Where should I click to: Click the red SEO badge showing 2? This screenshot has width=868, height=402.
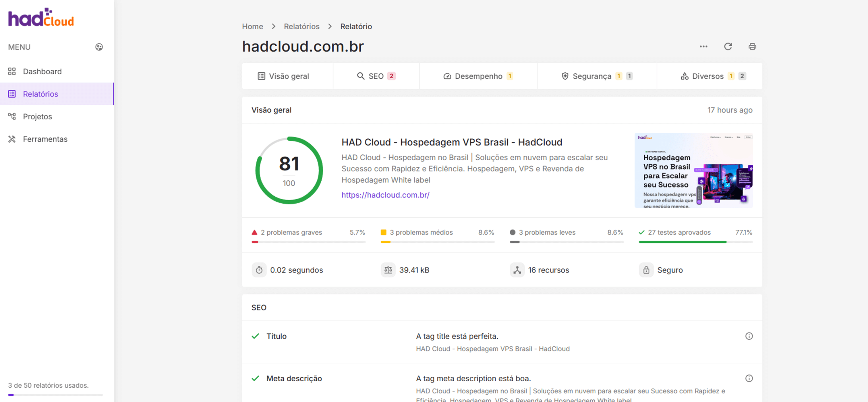tap(391, 76)
